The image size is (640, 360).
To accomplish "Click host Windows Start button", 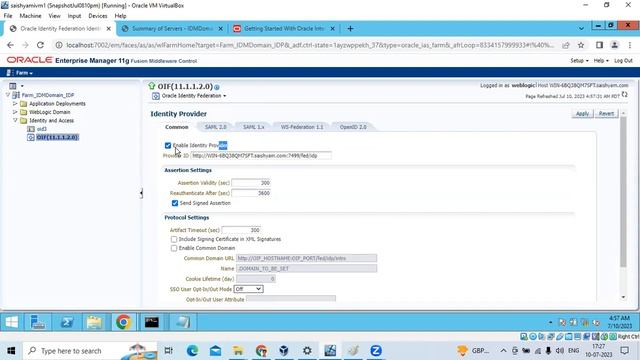I will (x=11, y=351).
